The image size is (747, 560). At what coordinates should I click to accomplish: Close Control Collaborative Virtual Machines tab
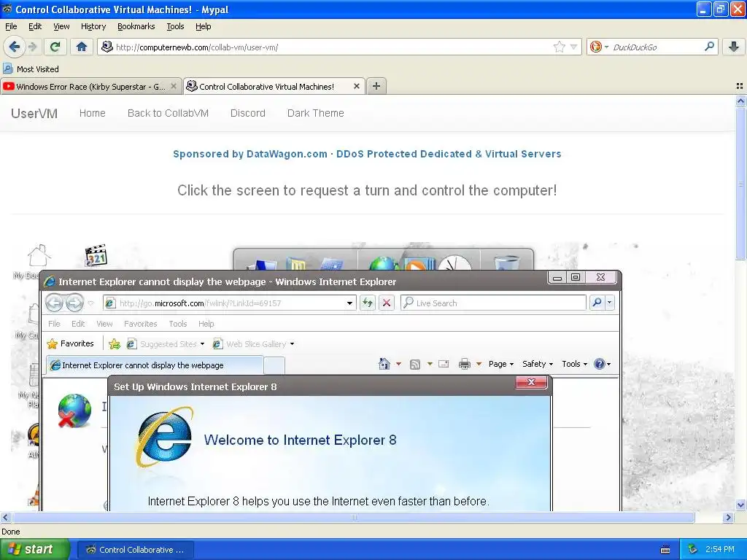pyautogui.click(x=356, y=86)
